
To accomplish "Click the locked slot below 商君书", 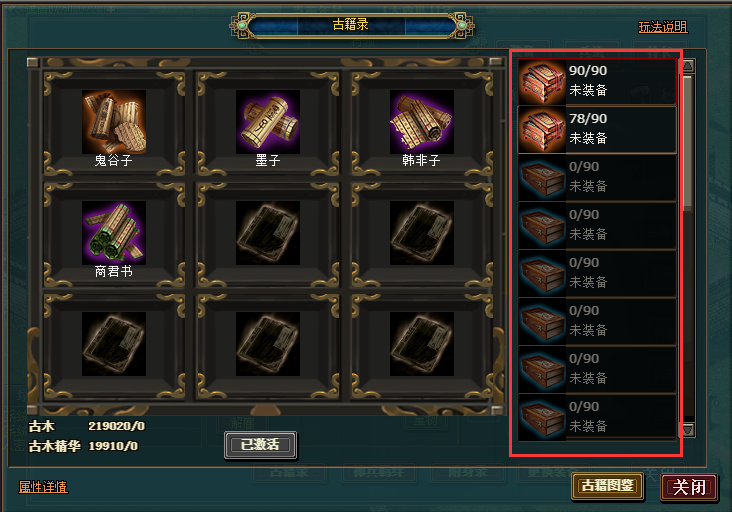I will click(x=114, y=344).
